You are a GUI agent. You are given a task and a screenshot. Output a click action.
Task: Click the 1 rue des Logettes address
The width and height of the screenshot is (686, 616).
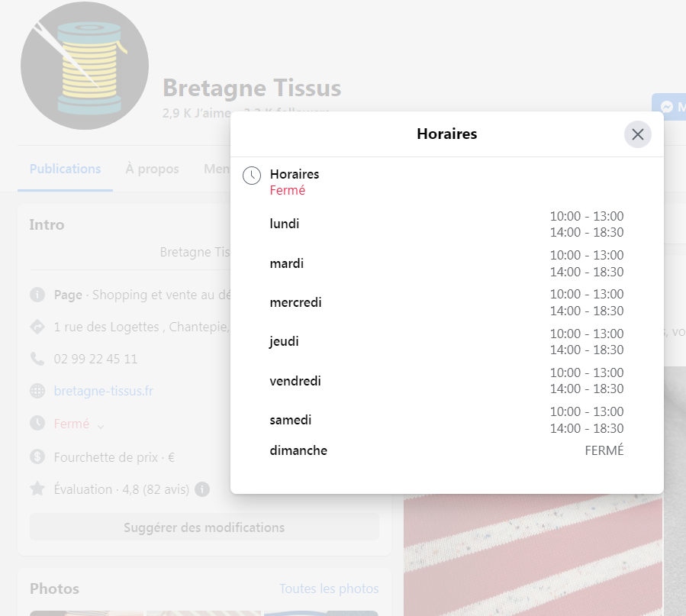pyautogui.click(x=142, y=327)
